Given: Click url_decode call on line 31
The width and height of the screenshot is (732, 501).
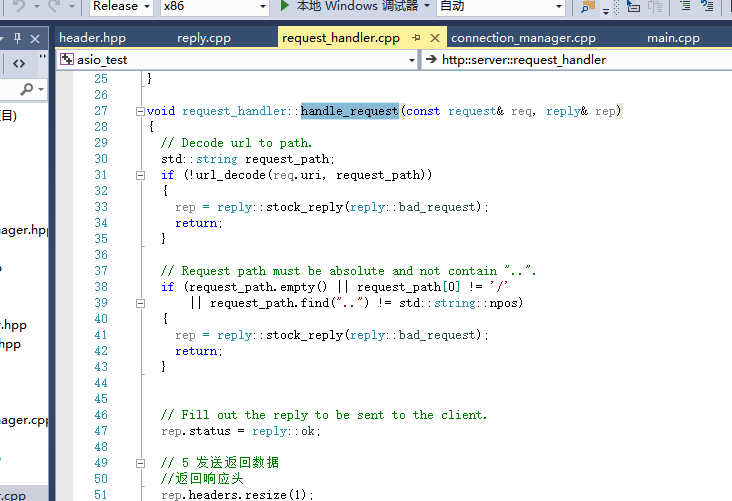Looking at the screenshot, I should (x=231, y=175).
